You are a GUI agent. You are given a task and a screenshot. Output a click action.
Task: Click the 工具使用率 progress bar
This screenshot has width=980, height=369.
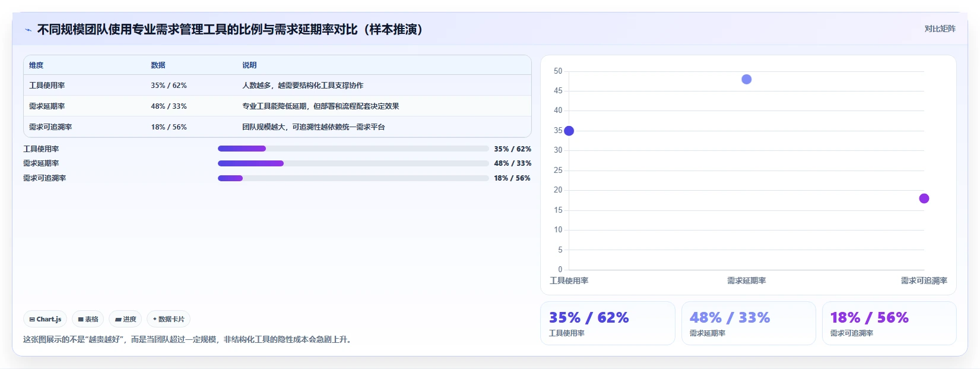tap(353, 149)
